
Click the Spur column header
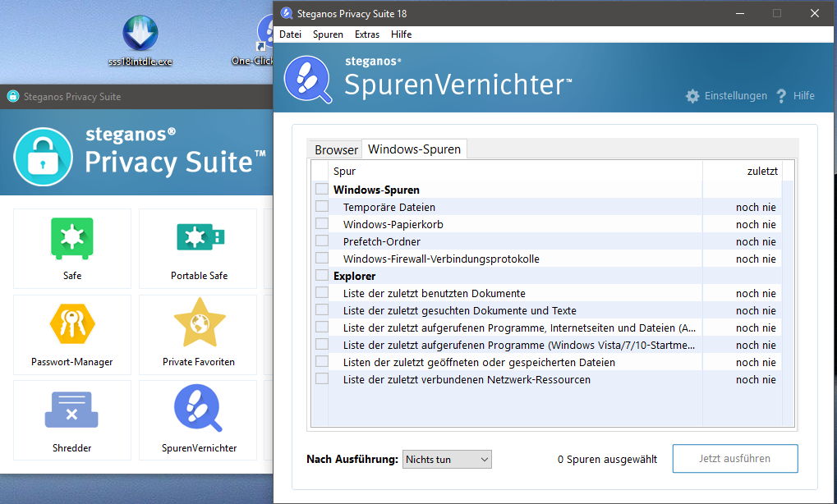pyautogui.click(x=515, y=172)
